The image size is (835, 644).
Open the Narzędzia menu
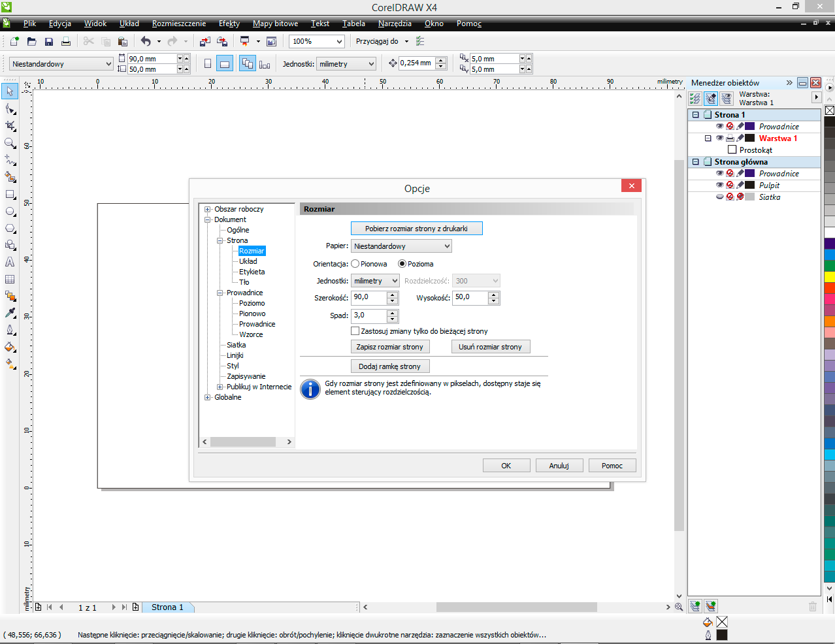coord(395,24)
